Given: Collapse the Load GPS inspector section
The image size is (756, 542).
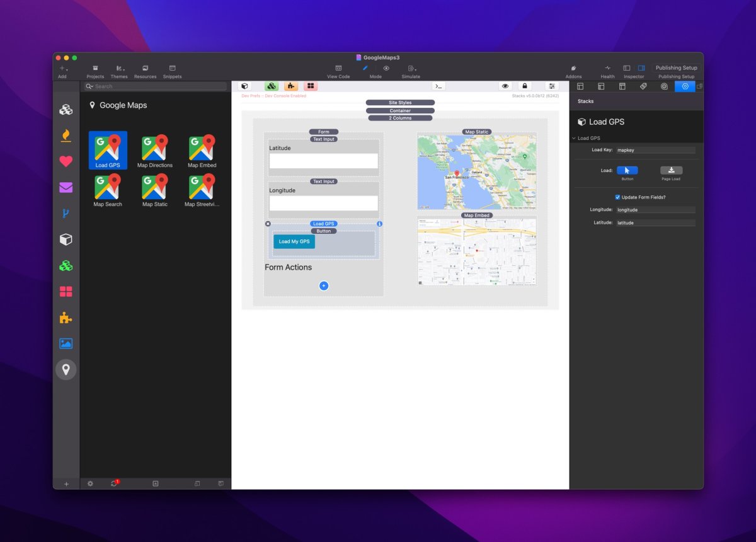Looking at the screenshot, I should [x=574, y=138].
